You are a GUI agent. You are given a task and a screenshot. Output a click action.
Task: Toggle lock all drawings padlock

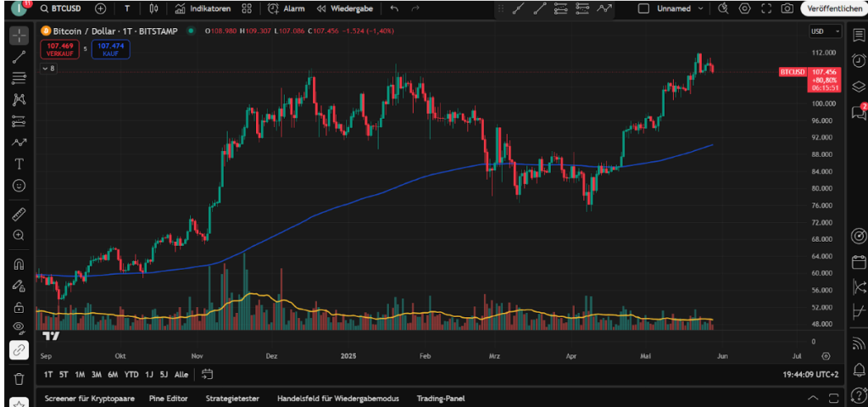pos(19,307)
